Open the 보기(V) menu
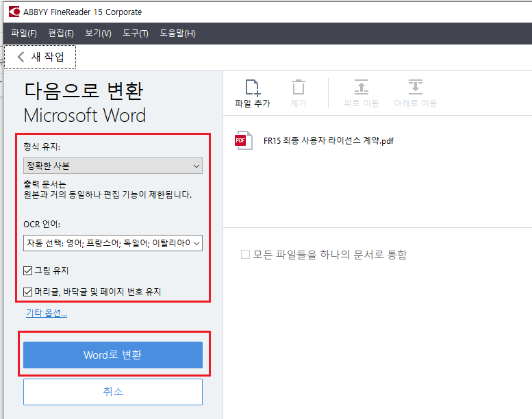 point(98,34)
